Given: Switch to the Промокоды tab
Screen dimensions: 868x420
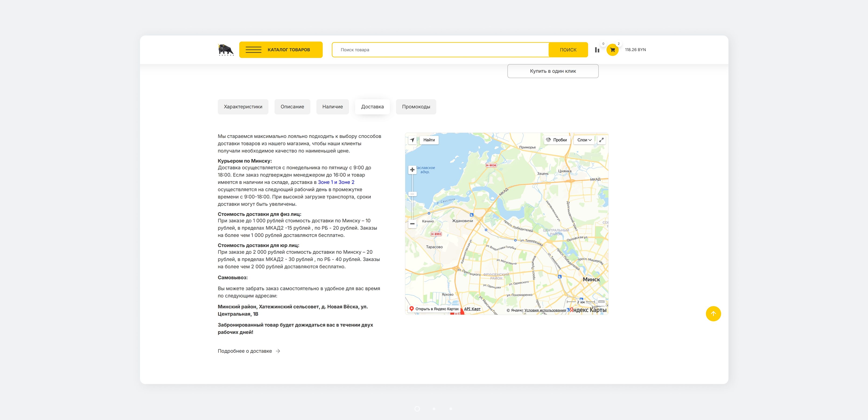Looking at the screenshot, I should (x=416, y=107).
